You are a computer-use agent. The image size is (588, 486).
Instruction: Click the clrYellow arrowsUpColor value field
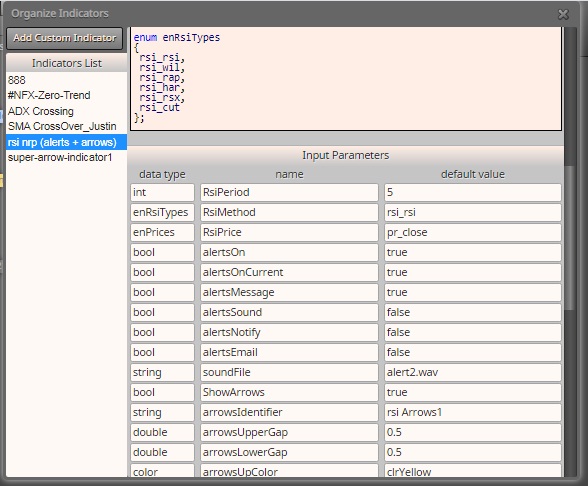472,471
